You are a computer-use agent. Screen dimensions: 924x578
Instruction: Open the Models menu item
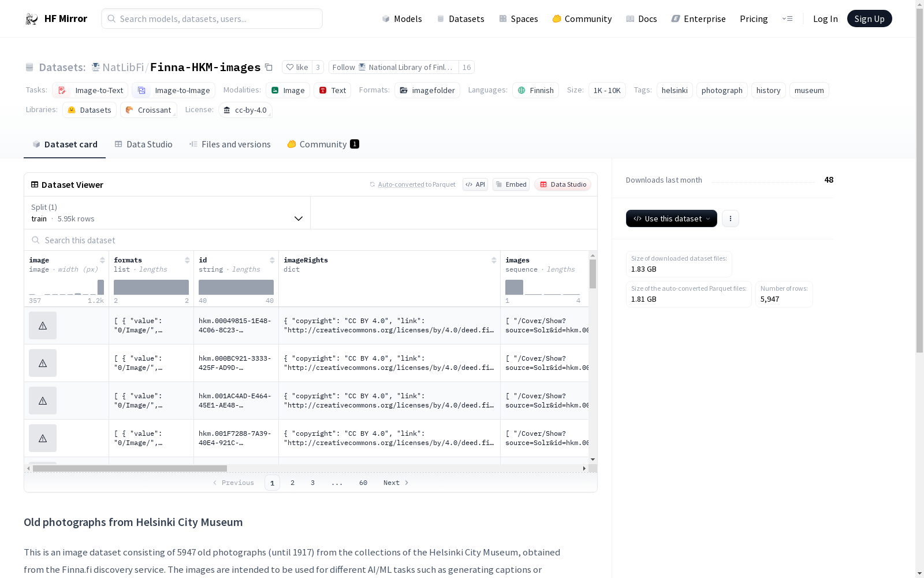pos(402,18)
